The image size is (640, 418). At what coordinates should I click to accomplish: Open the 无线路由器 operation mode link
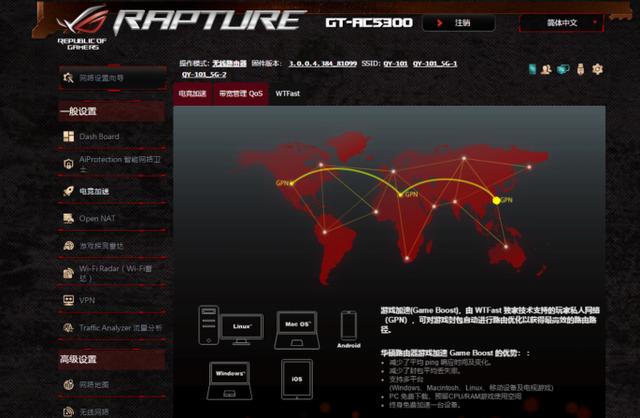point(229,64)
